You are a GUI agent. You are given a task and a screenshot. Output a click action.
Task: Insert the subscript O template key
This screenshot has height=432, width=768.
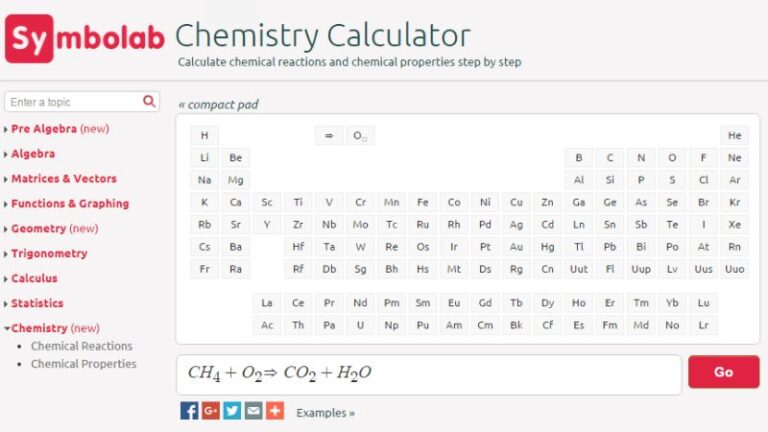360,135
